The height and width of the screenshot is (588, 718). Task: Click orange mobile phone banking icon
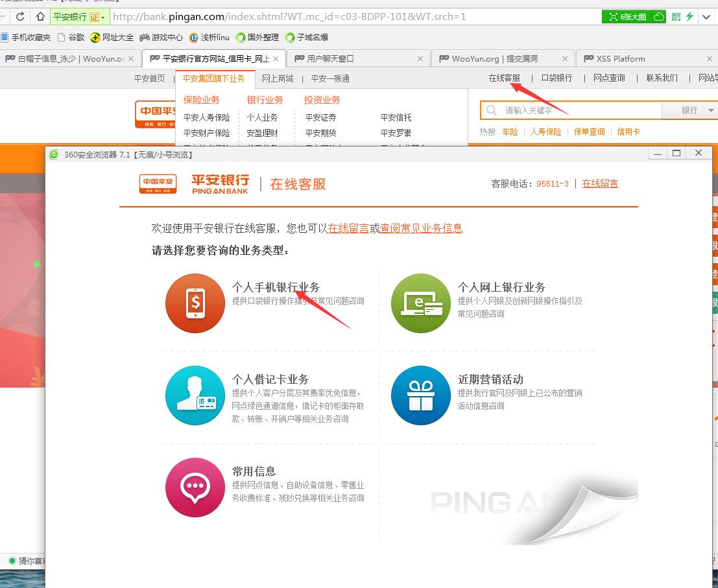coord(195,303)
